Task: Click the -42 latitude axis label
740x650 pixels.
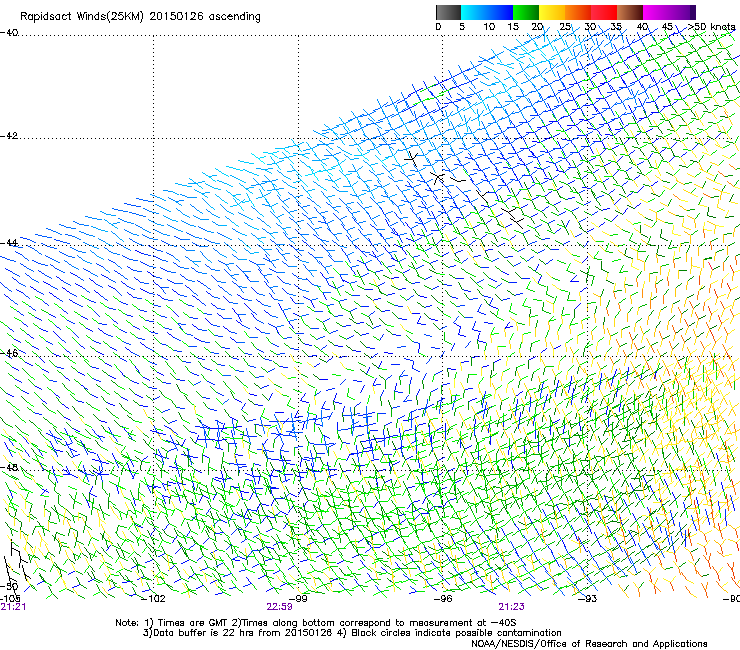Action: [9, 135]
